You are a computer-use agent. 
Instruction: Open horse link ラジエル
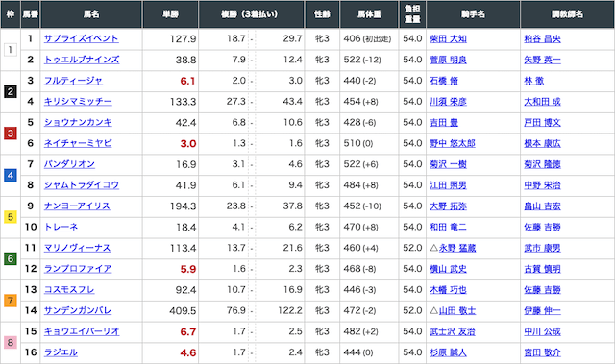click(61, 352)
